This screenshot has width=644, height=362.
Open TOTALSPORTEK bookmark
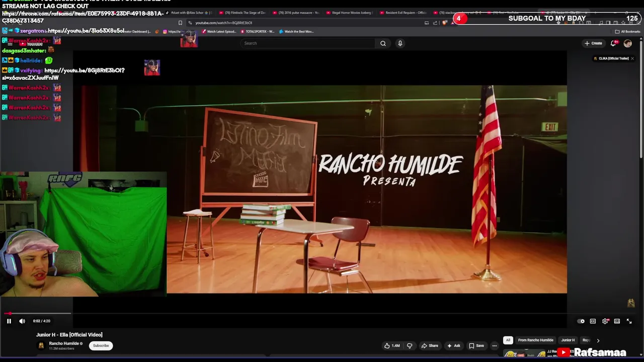point(258,31)
